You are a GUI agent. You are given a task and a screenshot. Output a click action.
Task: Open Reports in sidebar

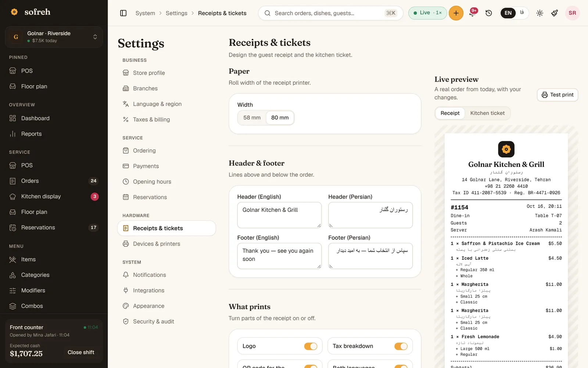54,134
